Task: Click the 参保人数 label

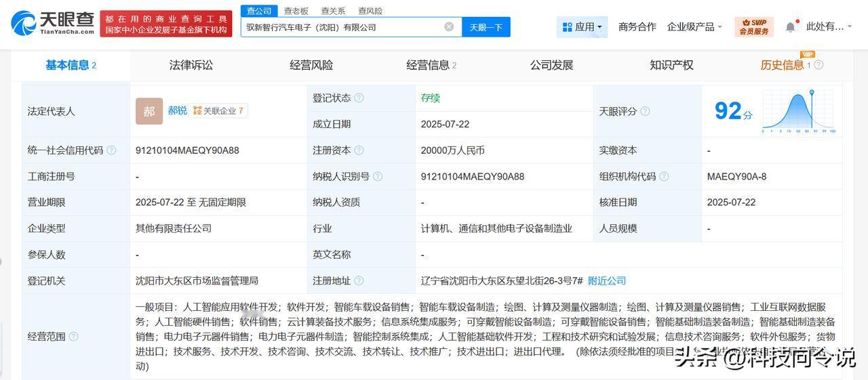Action: click(x=46, y=255)
